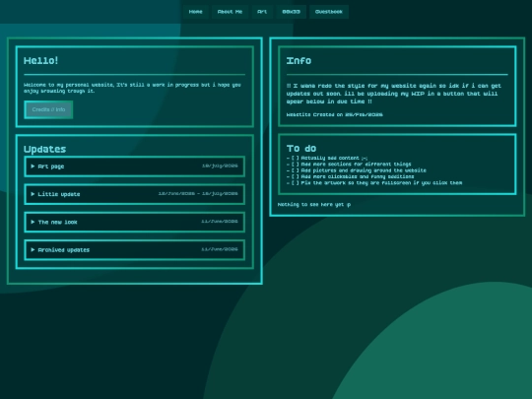
Task: Click the Art page entry date text
Action: (x=220, y=166)
